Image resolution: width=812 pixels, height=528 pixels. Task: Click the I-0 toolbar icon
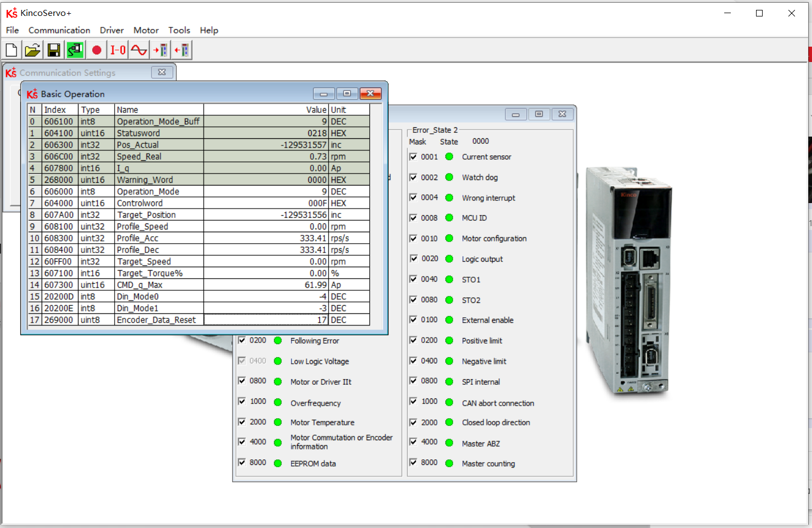coord(118,50)
